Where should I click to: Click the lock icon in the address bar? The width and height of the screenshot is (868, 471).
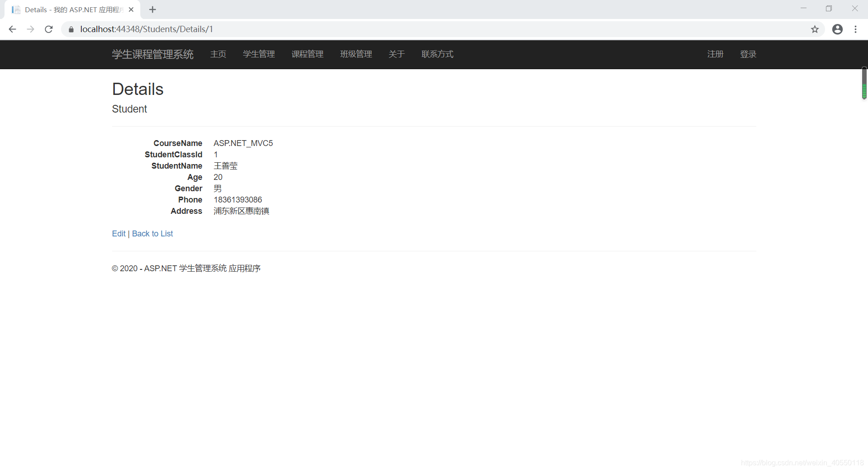(x=71, y=29)
